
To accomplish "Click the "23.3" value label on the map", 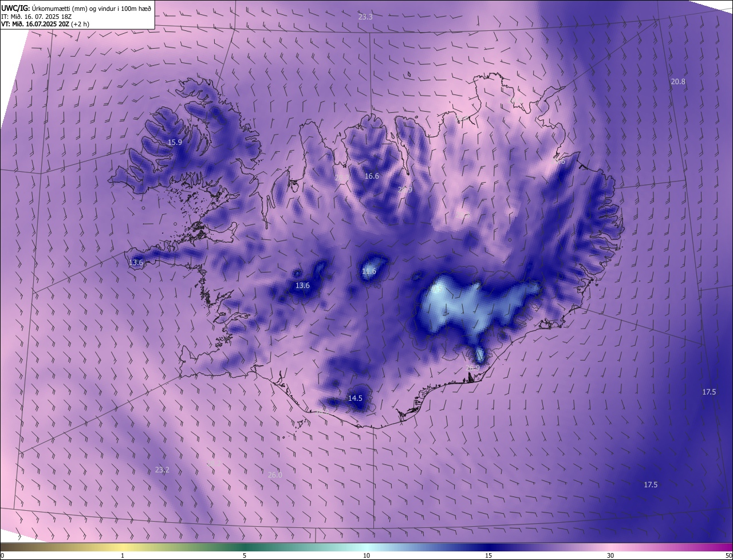I will [365, 17].
